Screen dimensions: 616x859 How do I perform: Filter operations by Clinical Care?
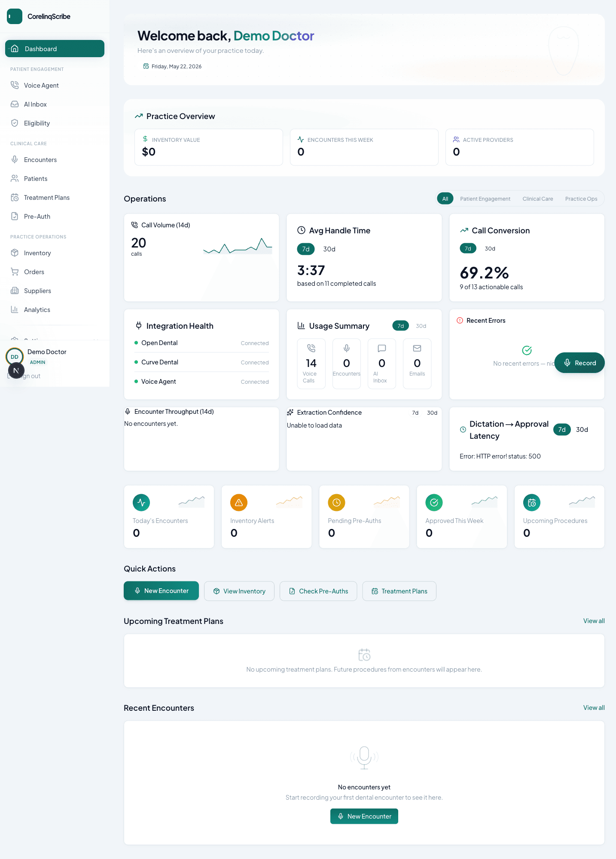pos(537,199)
